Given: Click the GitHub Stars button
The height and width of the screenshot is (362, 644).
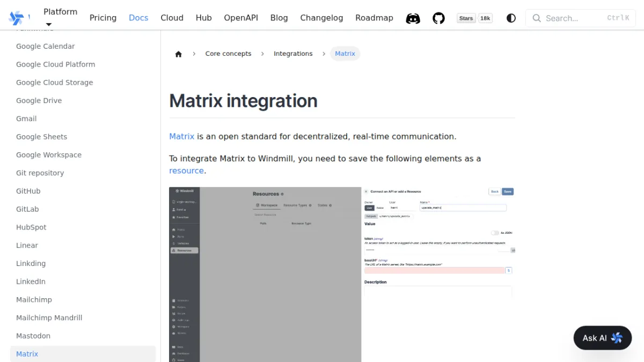Looking at the screenshot, I should pyautogui.click(x=466, y=18).
